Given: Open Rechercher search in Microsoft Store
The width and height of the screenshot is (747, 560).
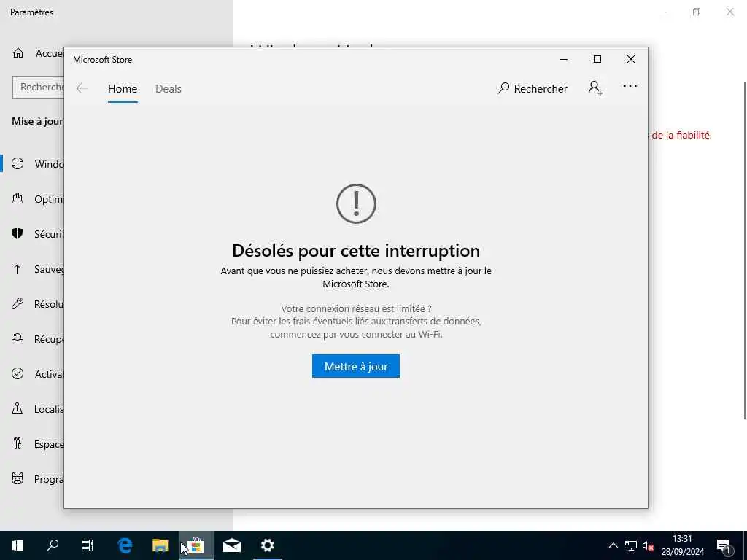Looking at the screenshot, I should pyautogui.click(x=532, y=88).
